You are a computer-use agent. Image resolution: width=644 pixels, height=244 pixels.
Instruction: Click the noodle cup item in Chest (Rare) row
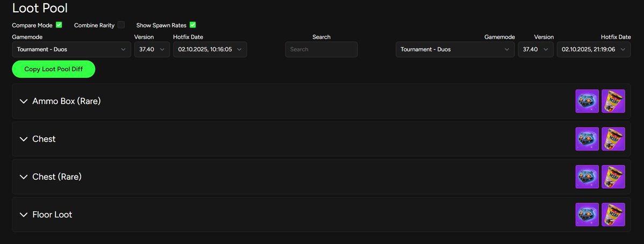tap(613, 176)
